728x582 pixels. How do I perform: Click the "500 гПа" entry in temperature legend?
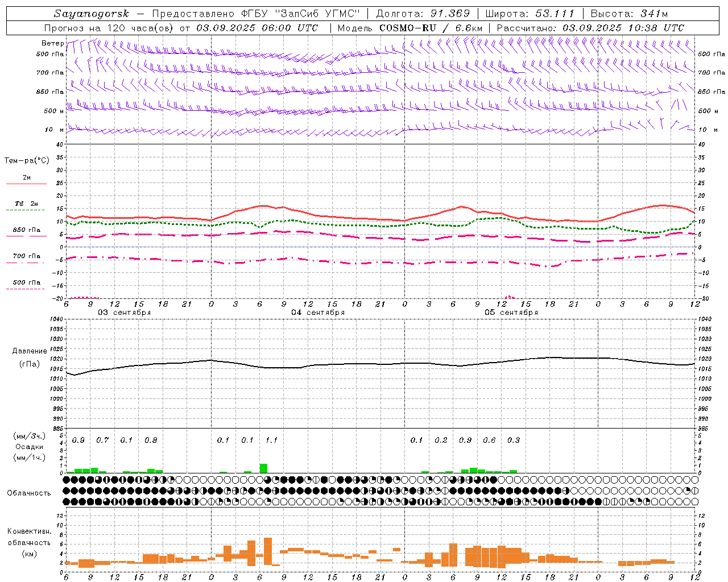[26, 282]
